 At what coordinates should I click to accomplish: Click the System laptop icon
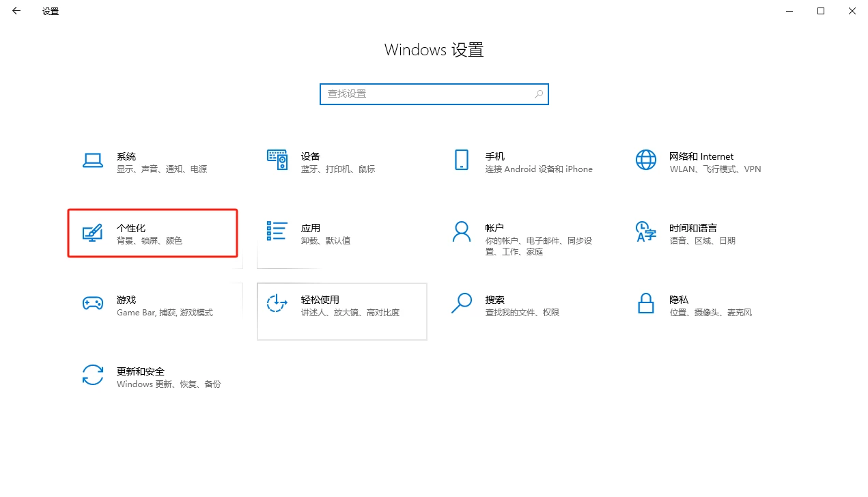click(x=92, y=161)
